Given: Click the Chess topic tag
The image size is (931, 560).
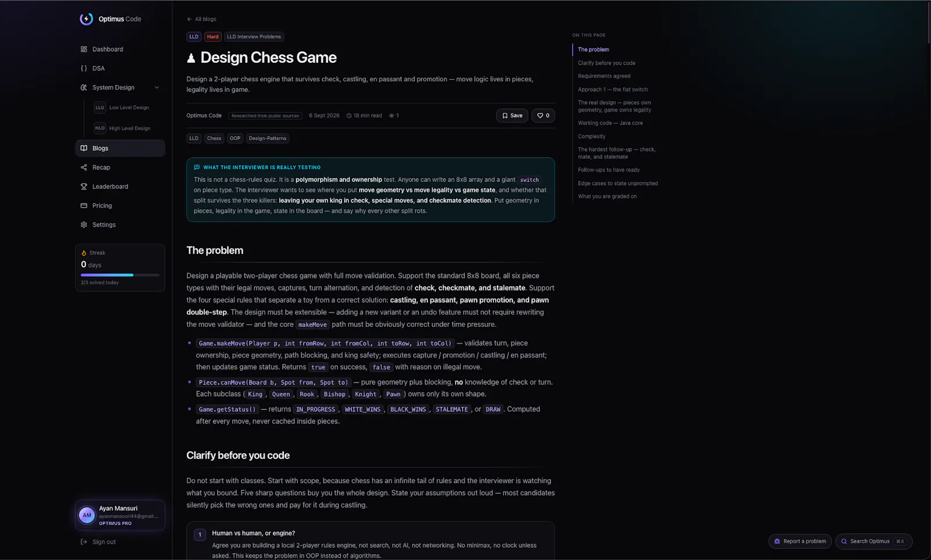Looking at the screenshot, I should coord(214,138).
